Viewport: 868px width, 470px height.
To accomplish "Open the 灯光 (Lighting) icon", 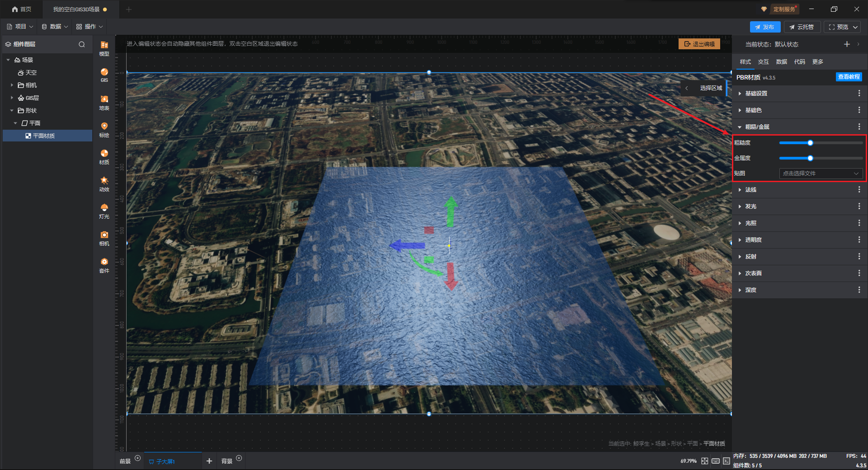I will [x=104, y=210].
